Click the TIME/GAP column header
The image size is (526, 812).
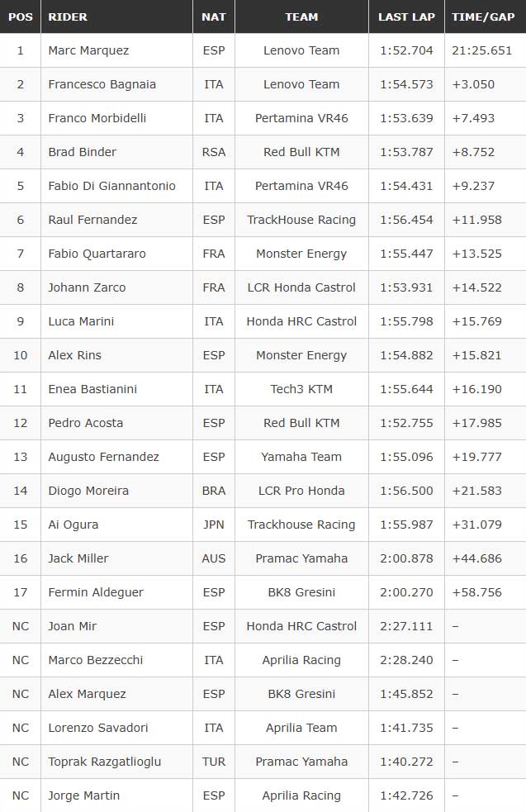click(x=483, y=17)
